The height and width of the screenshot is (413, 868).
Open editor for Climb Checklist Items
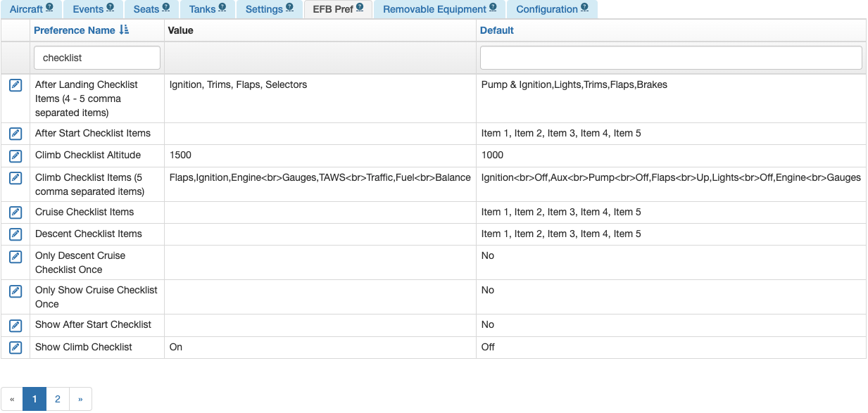coord(15,178)
